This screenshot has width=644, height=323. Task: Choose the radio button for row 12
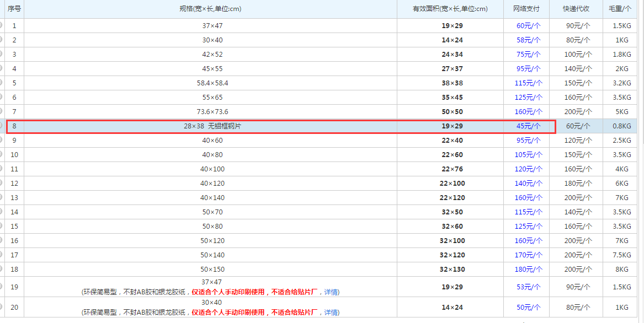[2, 183]
